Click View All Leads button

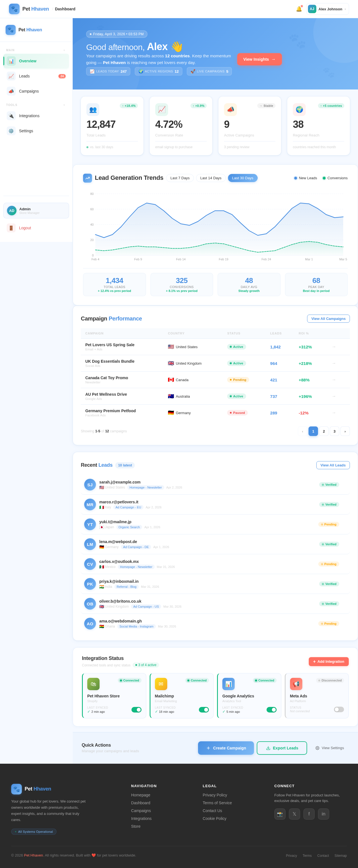click(333, 465)
